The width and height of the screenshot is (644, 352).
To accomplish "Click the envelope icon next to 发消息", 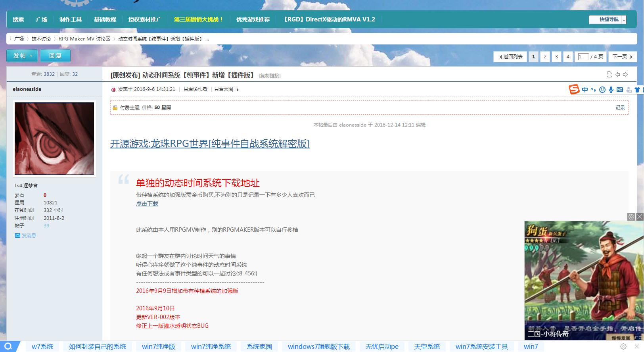I will (x=17, y=235).
